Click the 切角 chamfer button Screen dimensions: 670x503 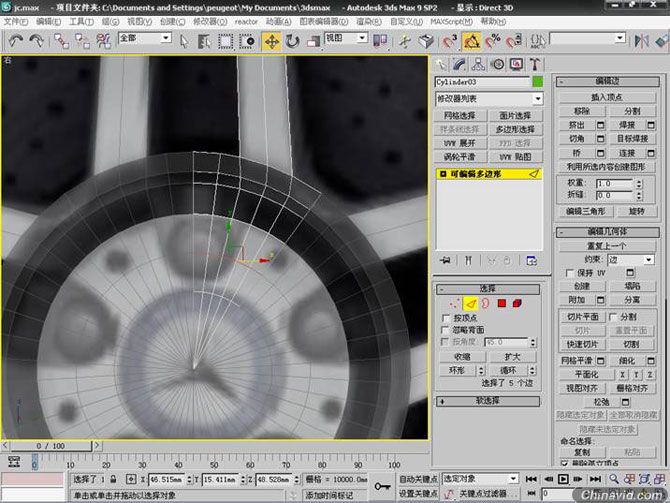pos(576,139)
